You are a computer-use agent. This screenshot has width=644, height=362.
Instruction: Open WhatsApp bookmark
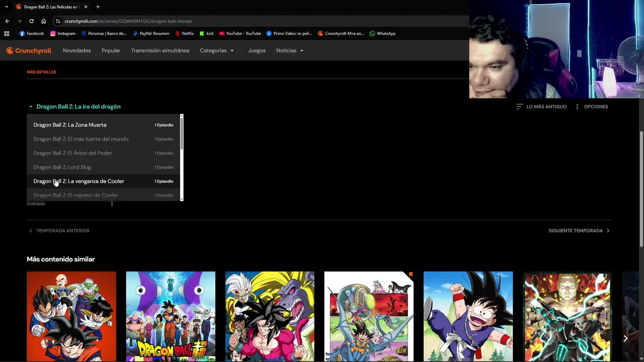point(382,34)
